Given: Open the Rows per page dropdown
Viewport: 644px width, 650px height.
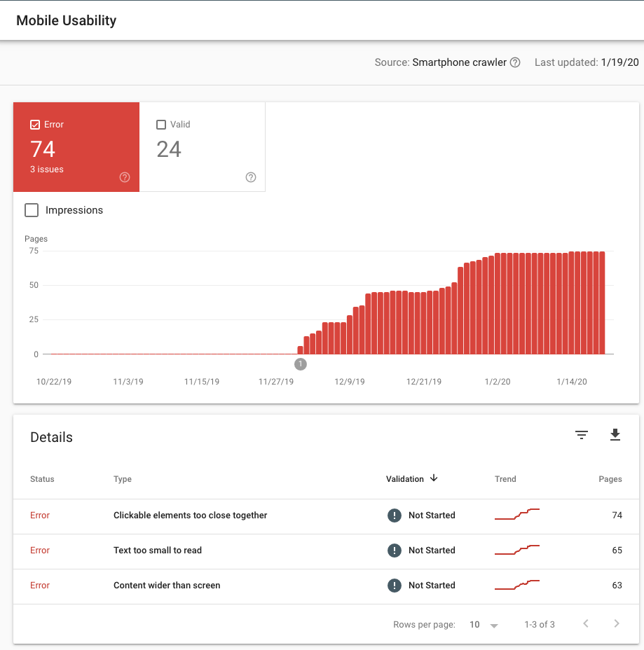Looking at the screenshot, I should tap(484, 624).
